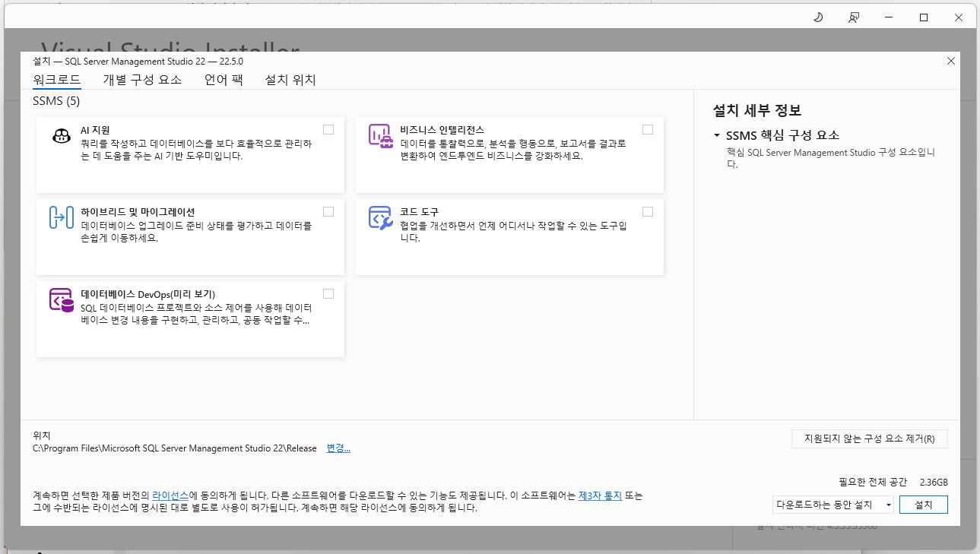Open the feedback icon in title bar

[x=854, y=17]
